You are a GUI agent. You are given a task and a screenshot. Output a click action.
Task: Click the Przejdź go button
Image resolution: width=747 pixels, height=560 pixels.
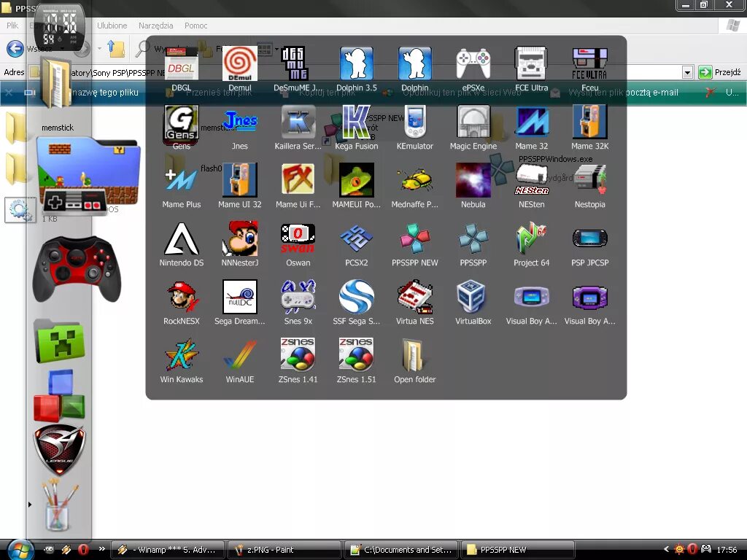[x=719, y=72]
